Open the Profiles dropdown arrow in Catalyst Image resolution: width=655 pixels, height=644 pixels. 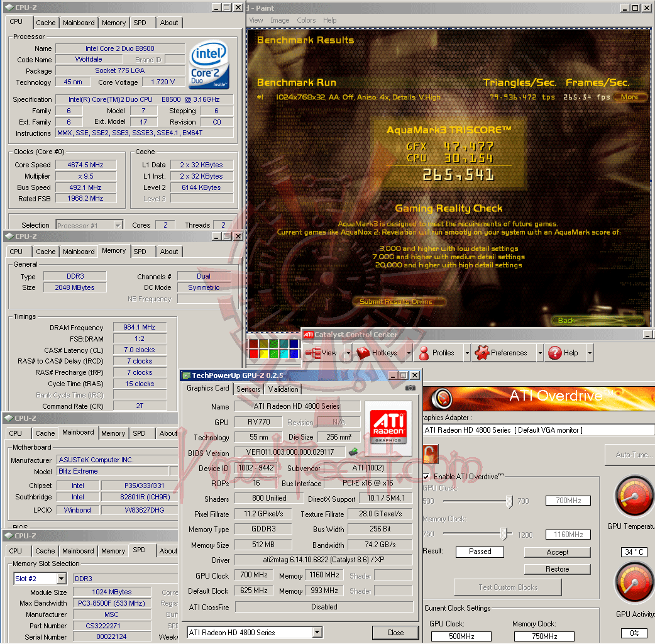tap(467, 353)
